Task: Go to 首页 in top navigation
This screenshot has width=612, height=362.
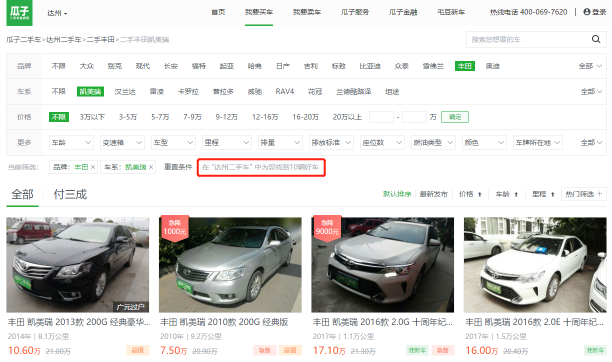Action: coord(218,12)
